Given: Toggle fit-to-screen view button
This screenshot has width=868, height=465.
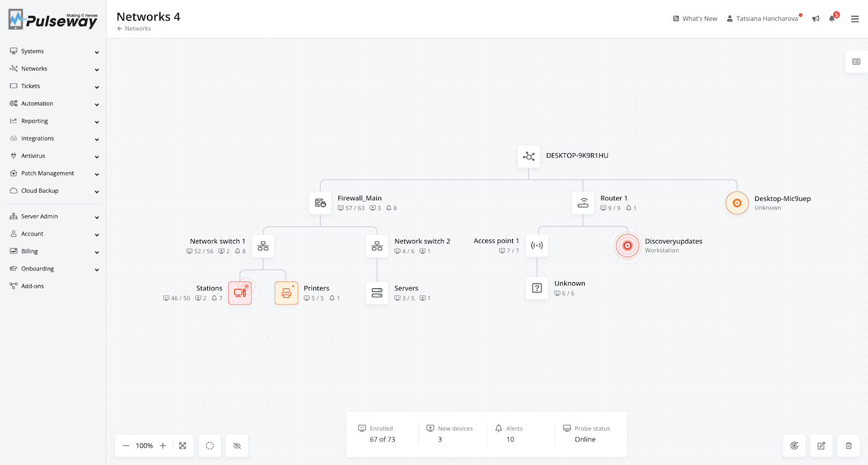Looking at the screenshot, I should point(183,446).
